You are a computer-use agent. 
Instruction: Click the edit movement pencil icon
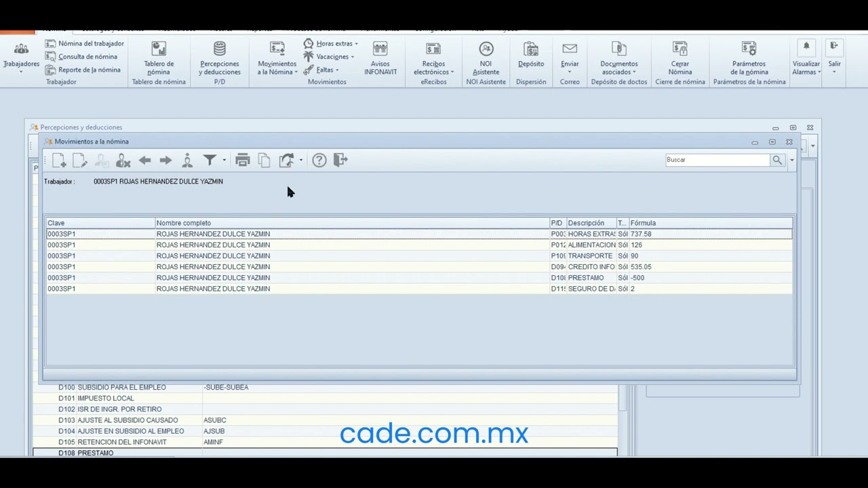tap(80, 160)
